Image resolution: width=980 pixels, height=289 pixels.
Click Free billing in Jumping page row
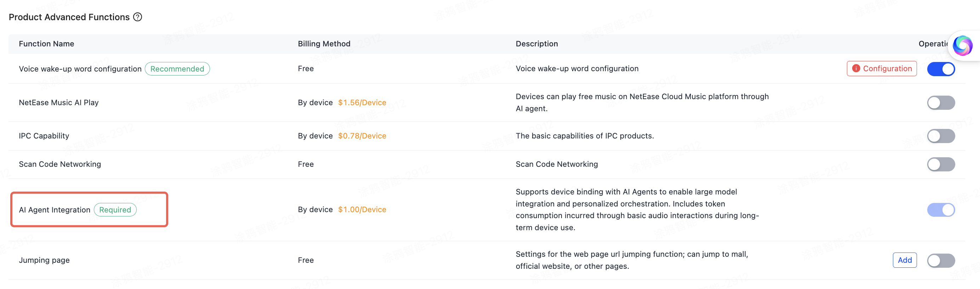[x=306, y=260]
